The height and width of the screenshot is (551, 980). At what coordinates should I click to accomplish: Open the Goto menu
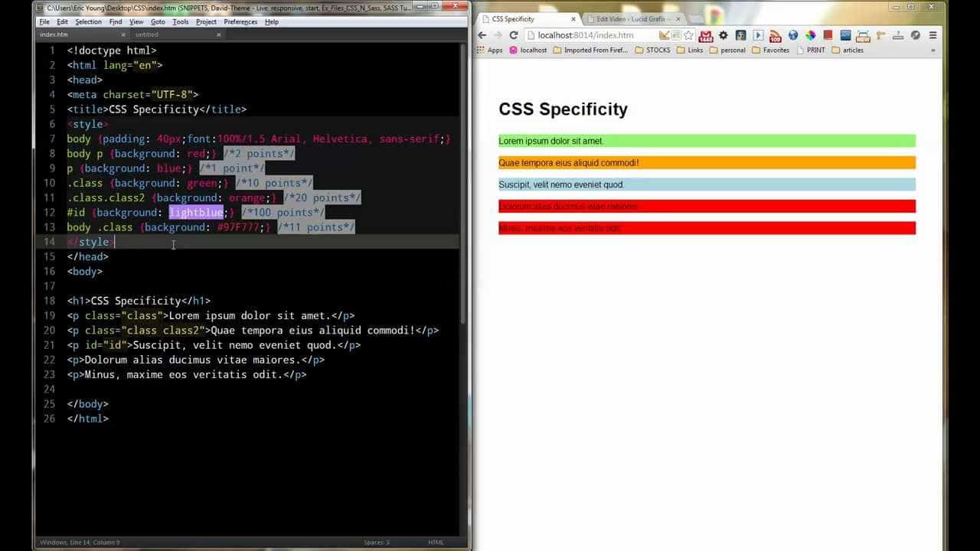click(x=158, y=22)
